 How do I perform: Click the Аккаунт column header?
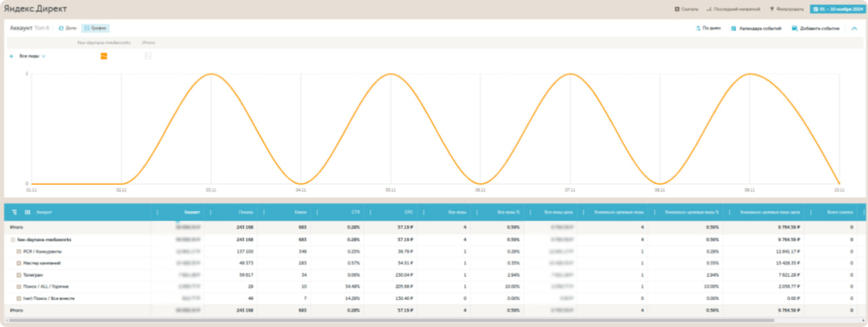pyautogui.click(x=44, y=212)
